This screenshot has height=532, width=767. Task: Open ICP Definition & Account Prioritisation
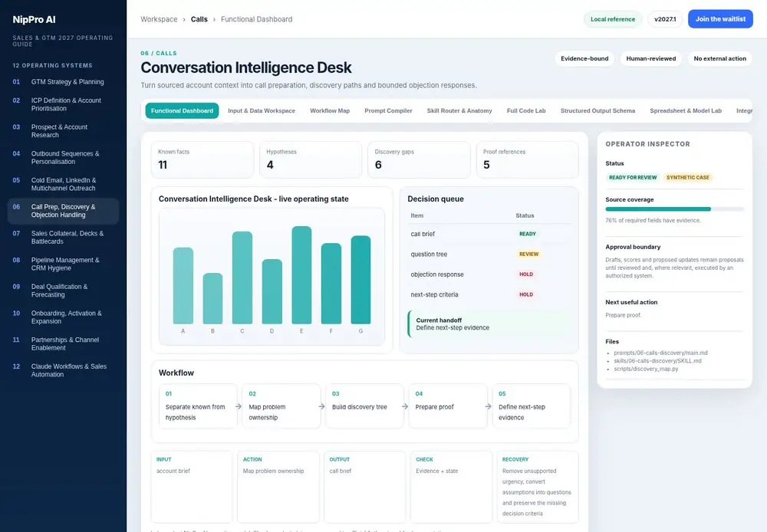pos(63,104)
